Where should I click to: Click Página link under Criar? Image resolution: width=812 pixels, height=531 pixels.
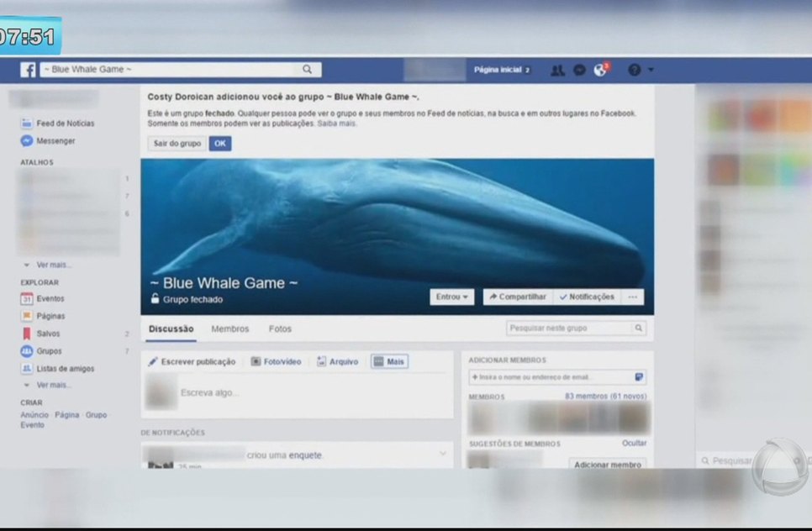(x=66, y=415)
